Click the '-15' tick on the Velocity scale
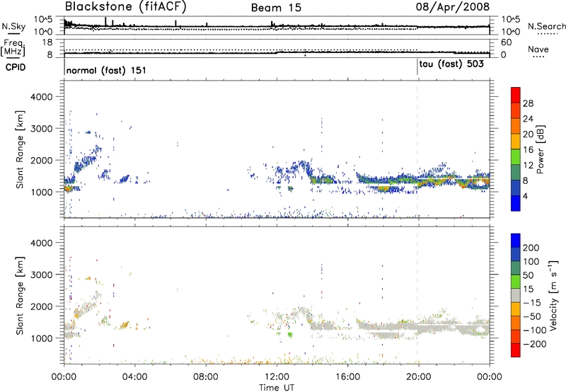This screenshot has height=392, width=566. tap(532, 302)
